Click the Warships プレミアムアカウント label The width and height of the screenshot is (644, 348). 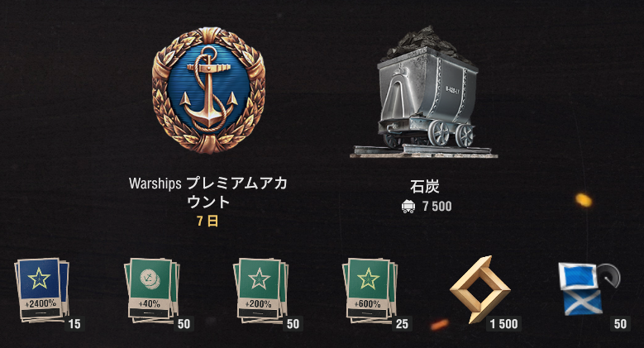[x=208, y=193]
